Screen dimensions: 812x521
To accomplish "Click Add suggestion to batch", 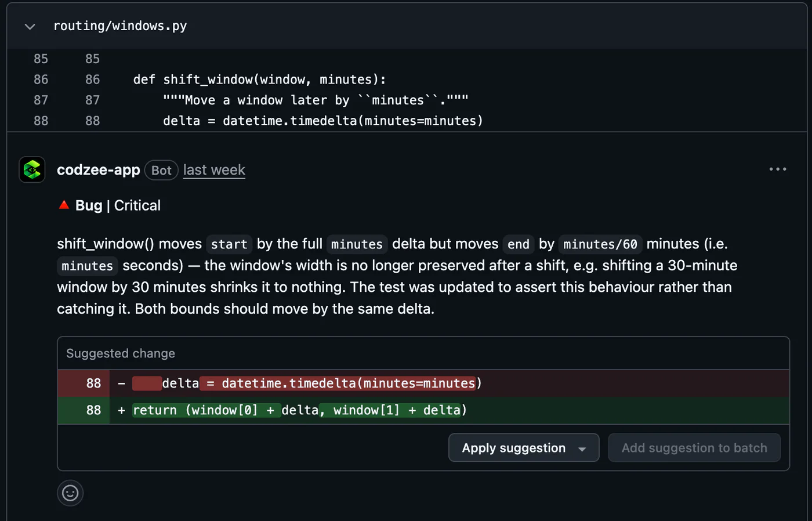I will [694, 448].
